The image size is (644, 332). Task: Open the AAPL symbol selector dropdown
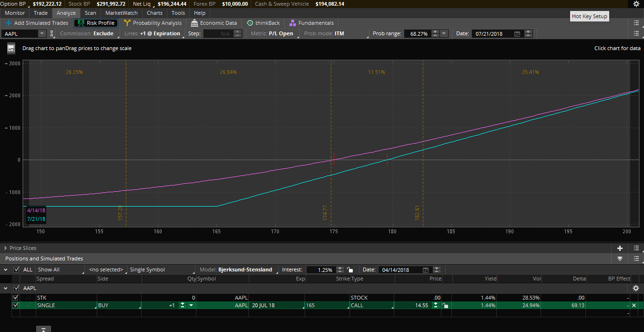click(41, 34)
